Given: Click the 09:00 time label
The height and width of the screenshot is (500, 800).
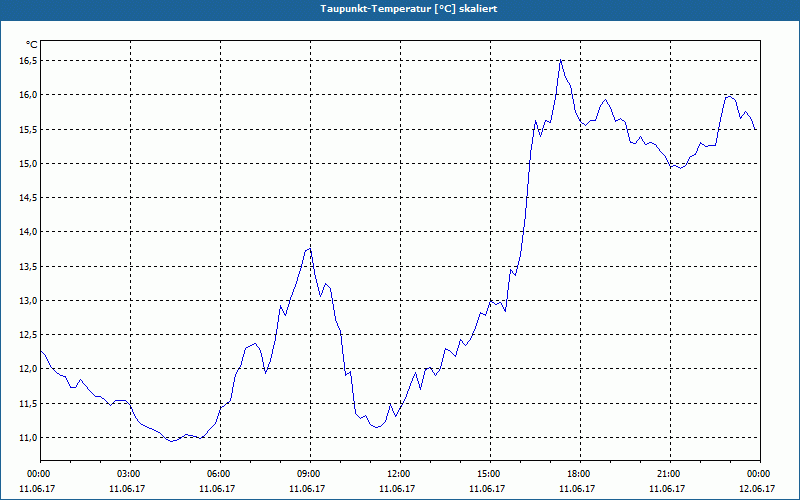Looking at the screenshot, I should click(x=310, y=474).
